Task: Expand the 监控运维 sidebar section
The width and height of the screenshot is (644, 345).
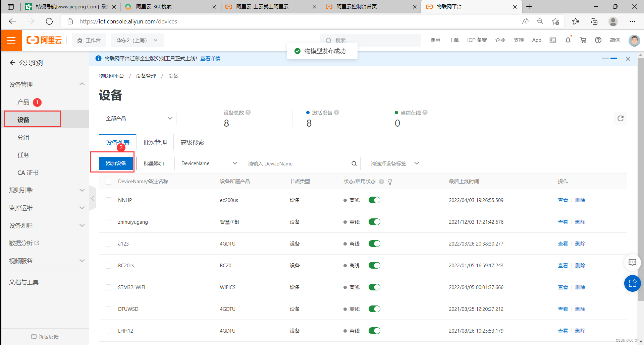Action: [x=82, y=208]
